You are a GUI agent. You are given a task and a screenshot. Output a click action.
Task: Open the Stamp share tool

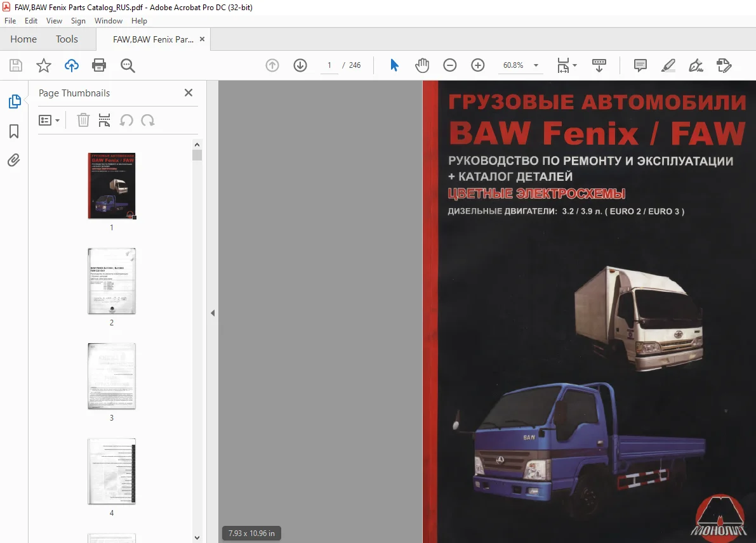(724, 65)
